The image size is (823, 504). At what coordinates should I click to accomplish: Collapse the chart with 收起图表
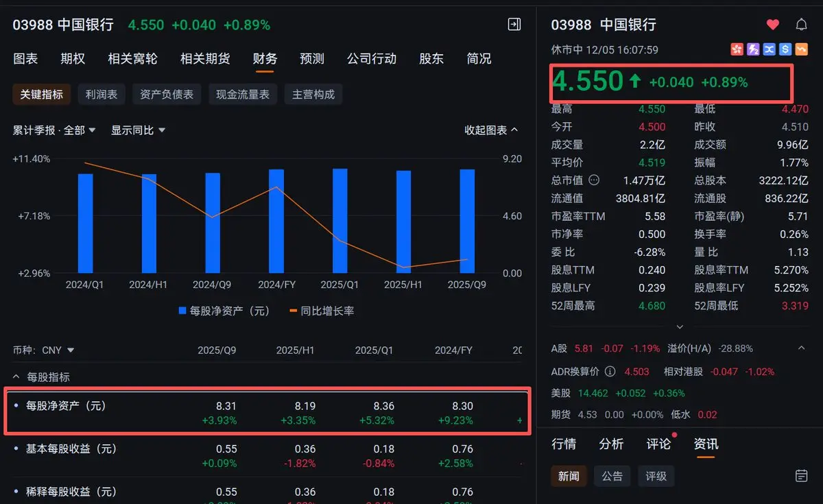click(491, 130)
